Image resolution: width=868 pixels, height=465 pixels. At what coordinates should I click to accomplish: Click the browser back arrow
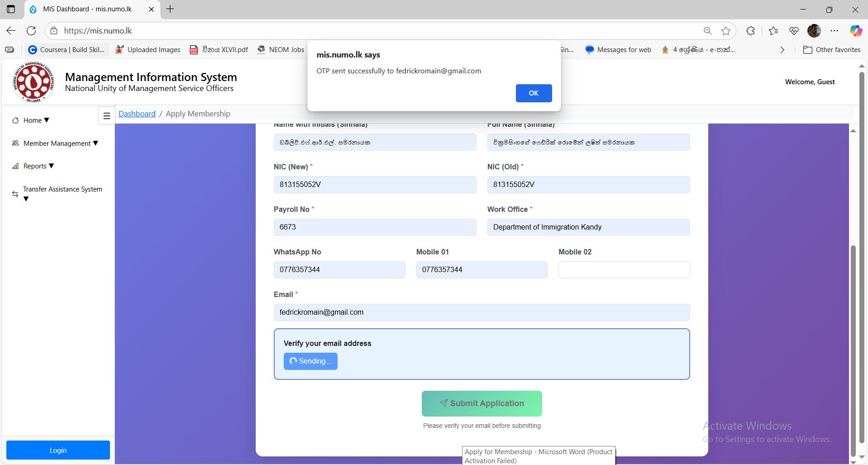(x=11, y=31)
